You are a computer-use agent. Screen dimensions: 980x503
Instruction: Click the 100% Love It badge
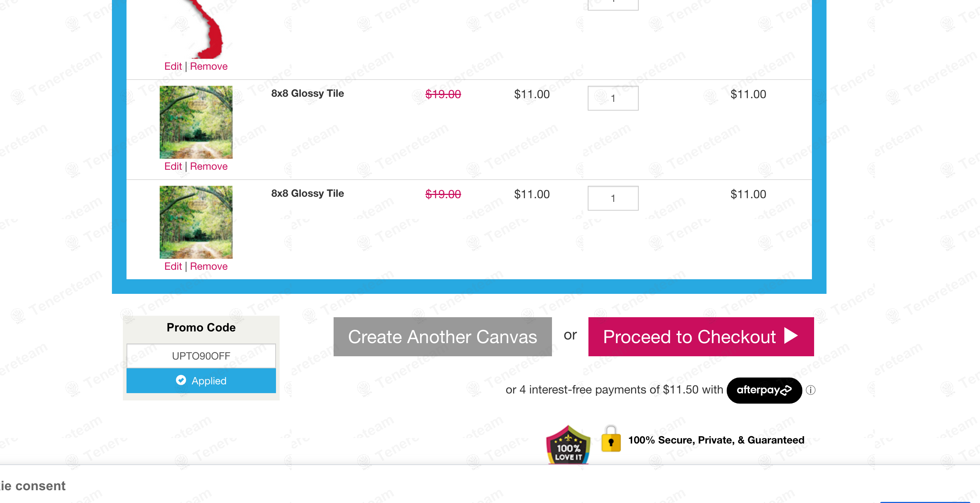click(568, 445)
